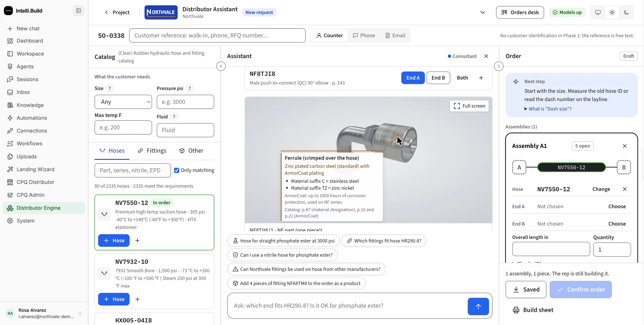Screen dimensions: 644x325
Task: Click the Overall length in field
Action: pos(551,249)
